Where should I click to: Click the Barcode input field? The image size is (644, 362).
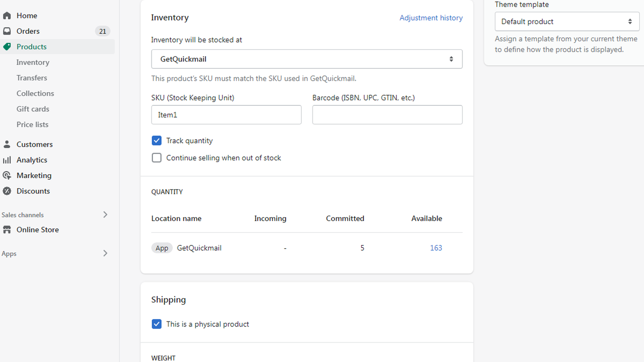387,115
